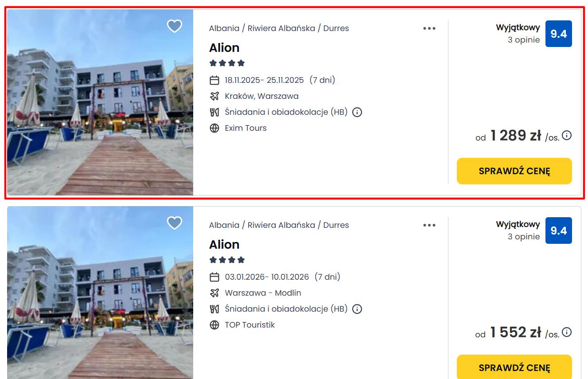
Task: Click the 9.4 rating badge on second offer
Action: click(558, 231)
